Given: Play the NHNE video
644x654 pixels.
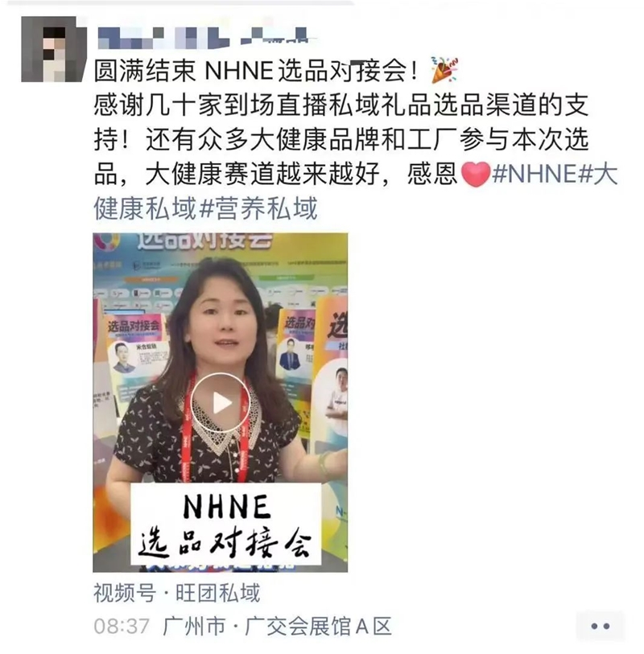Looking at the screenshot, I should [x=220, y=402].
